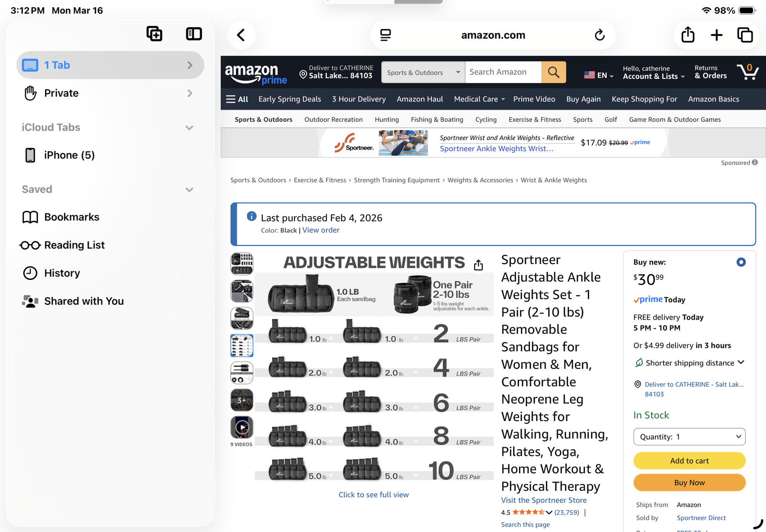Open the View order link
766x532 pixels.
click(x=321, y=230)
